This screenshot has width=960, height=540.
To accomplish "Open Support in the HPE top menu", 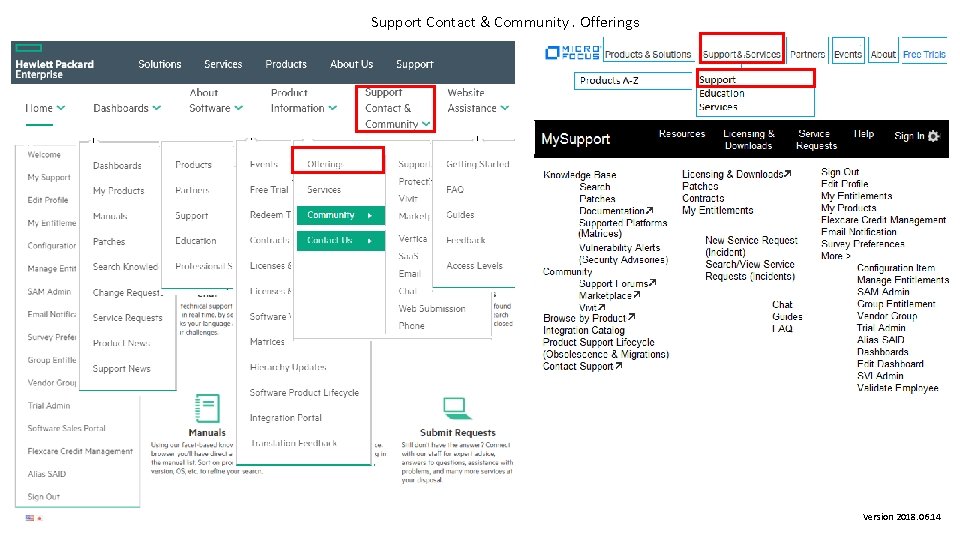I will (x=414, y=64).
